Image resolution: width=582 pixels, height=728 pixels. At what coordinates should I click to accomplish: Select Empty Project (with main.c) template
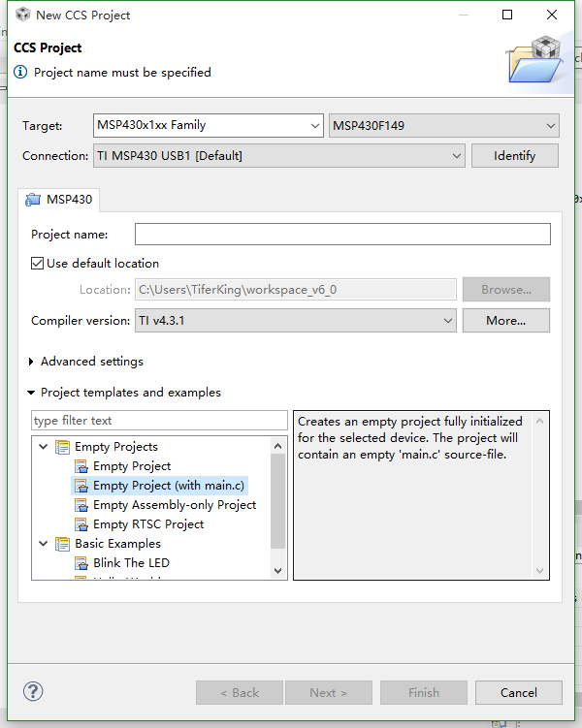coord(169,486)
